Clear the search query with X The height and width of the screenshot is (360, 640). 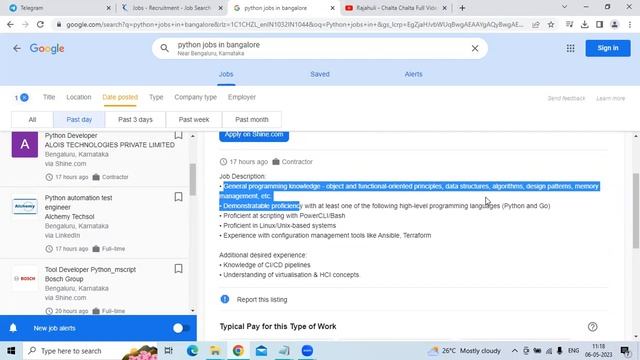475,48
